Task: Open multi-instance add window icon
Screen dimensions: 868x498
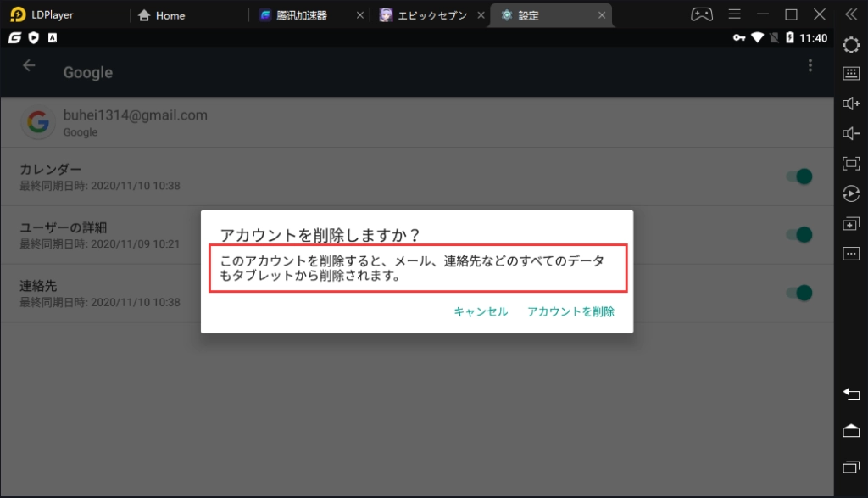Action: click(851, 224)
